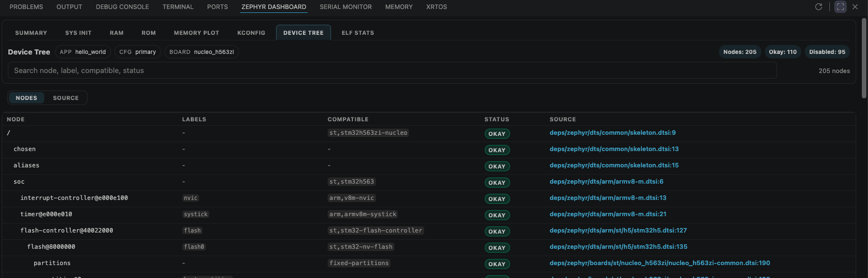Image resolution: width=868 pixels, height=278 pixels.
Task: Click the refresh icon in panel header
Action: point(819,7)
